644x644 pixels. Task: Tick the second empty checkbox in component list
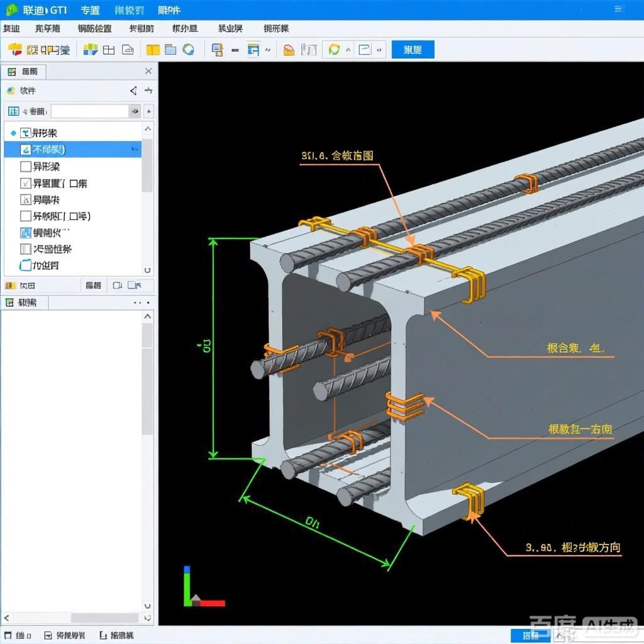(x=26, y=216)
